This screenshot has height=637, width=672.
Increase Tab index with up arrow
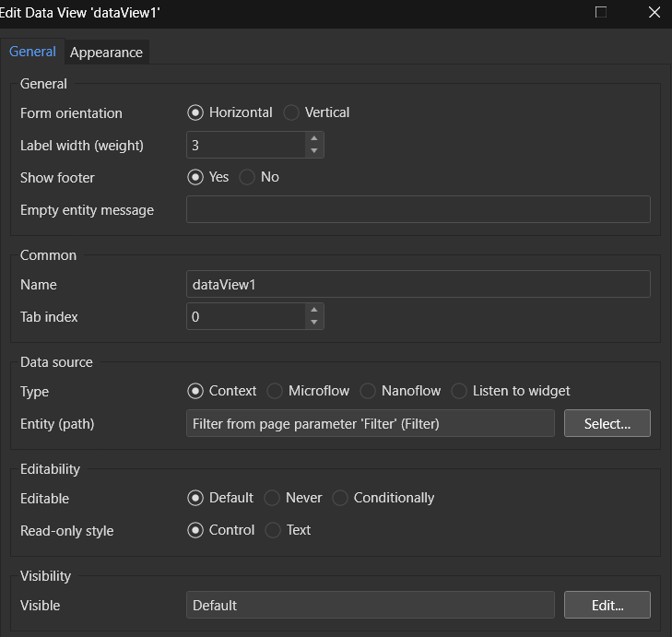[x=314, y=310]
